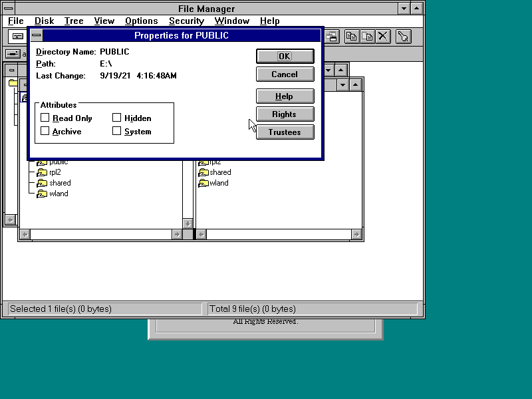532x399 pixels.
Task: Minimize the File Manager window
Action: [404, 9]
